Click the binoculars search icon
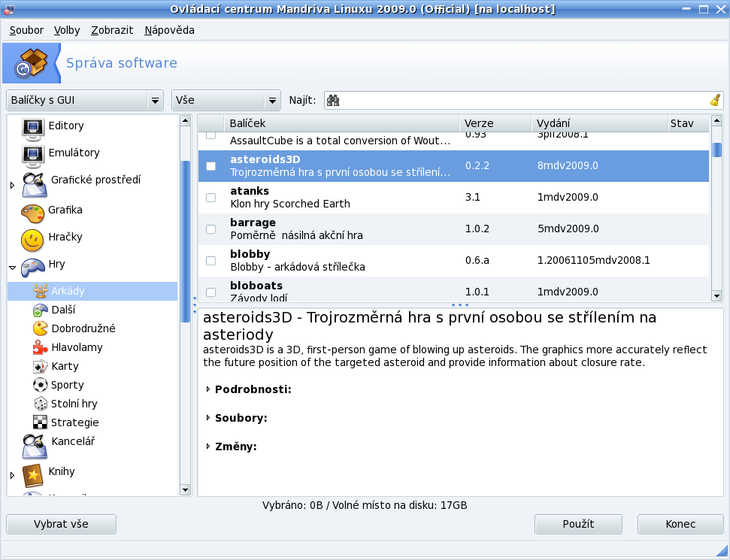The width and height of the screenshot is (730, 560). [x=333, y=101]
